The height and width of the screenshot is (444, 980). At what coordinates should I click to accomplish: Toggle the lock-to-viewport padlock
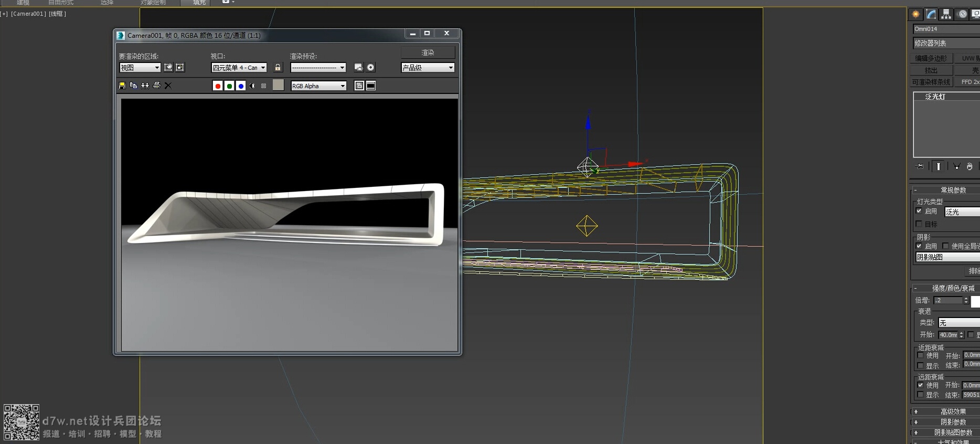point(278,67)
